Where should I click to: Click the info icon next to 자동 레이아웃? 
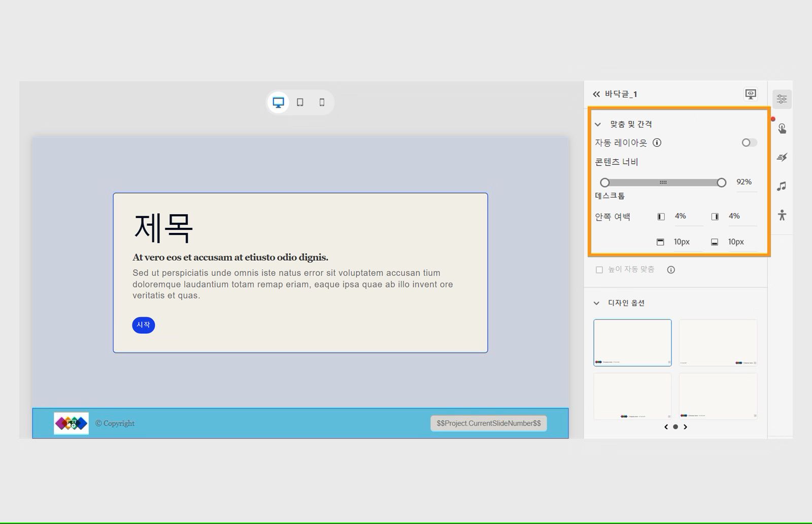point(657,143)
